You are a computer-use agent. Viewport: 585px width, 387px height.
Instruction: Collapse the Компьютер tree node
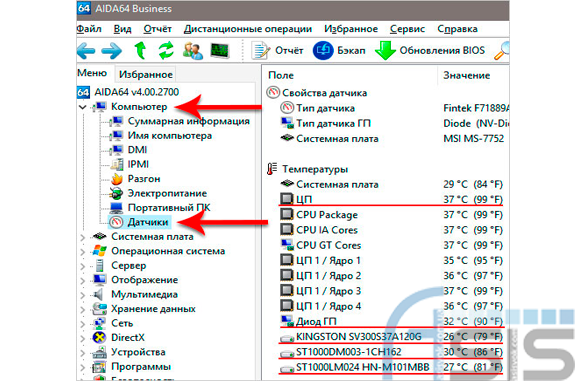(83, 107)
